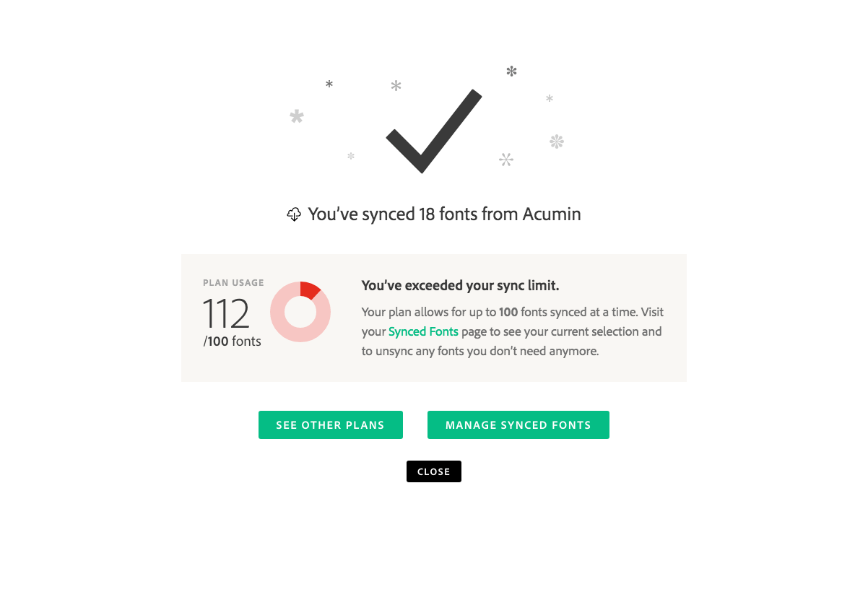Click the large gray asterisk at far left
The image size is (868, 592).
296,117
